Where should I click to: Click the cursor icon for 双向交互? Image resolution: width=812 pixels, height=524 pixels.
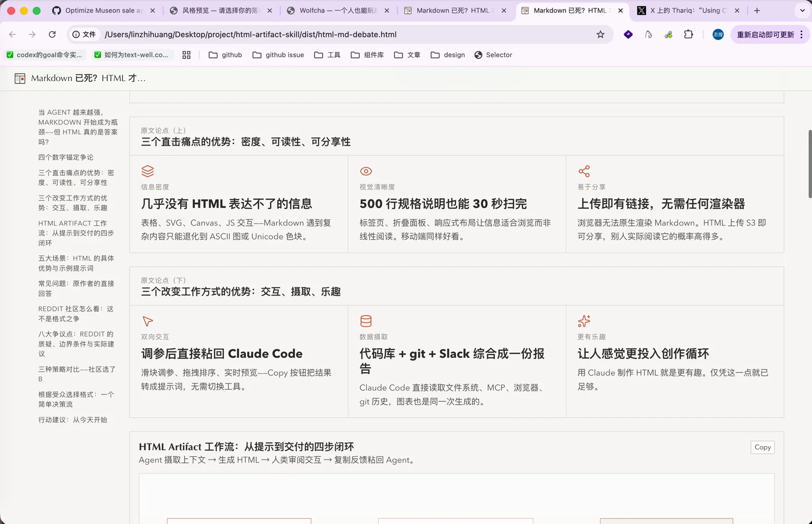[148, 321]
